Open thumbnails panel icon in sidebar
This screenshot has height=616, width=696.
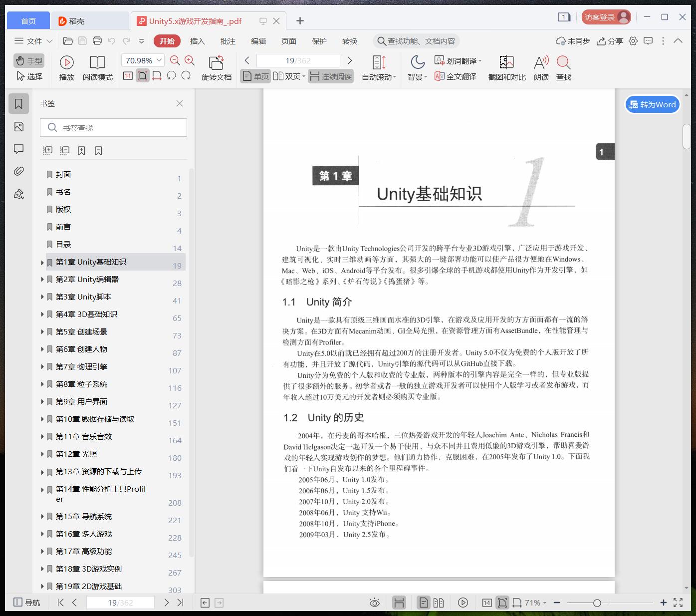point(19,127)
